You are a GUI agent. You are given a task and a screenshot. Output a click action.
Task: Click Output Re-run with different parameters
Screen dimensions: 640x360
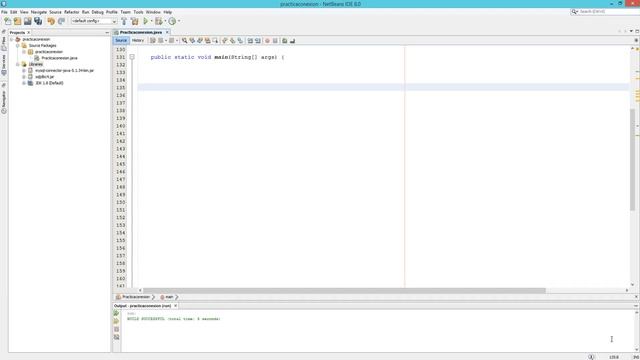tap(116, 321)
